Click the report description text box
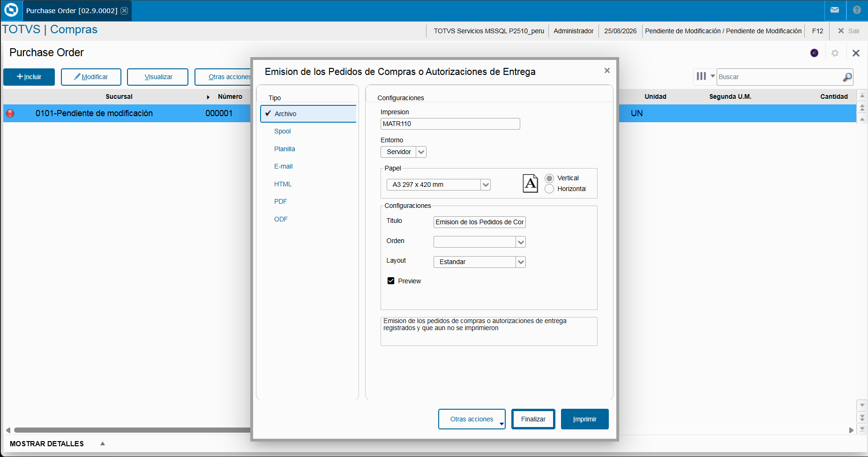The height and width of the screenshot is (457, 868). click(x=489, y=332)
